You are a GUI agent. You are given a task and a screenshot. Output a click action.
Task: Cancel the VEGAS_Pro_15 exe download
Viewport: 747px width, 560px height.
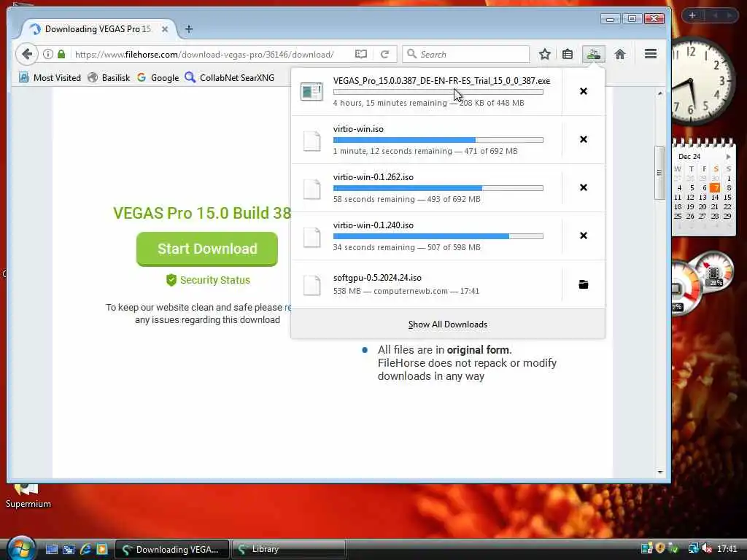click(583, 91)
